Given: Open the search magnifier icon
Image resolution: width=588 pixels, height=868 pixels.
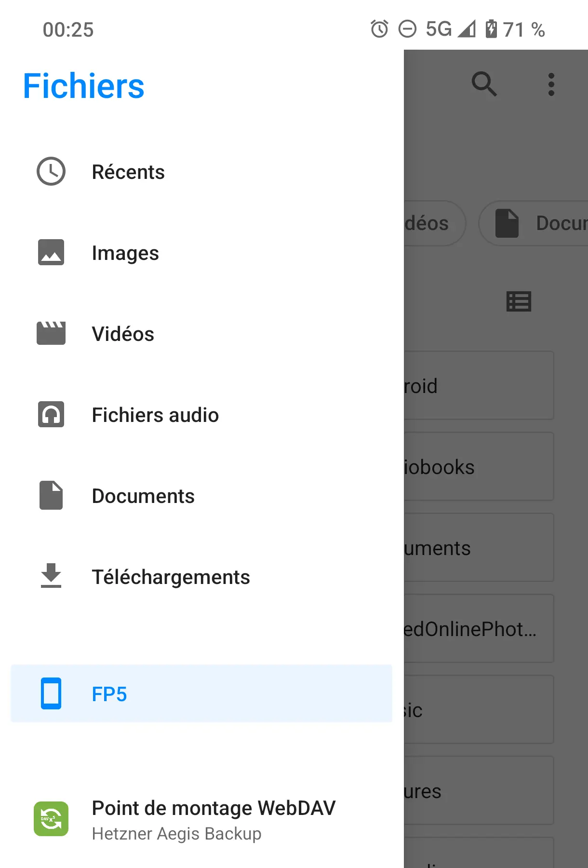Looking at the screenshot, I should 484,84.
